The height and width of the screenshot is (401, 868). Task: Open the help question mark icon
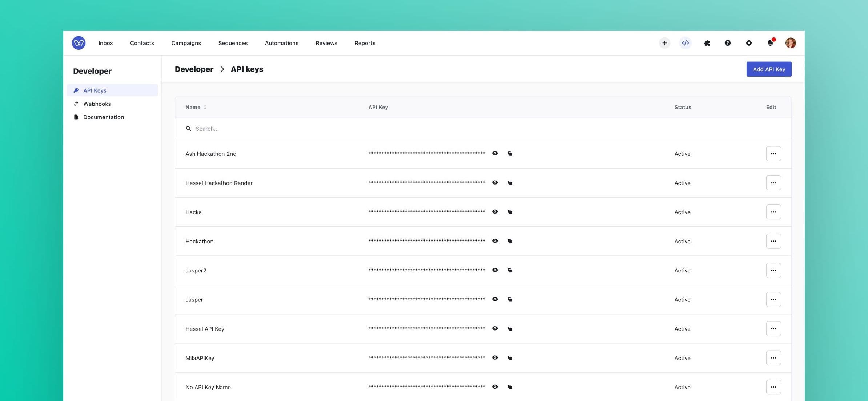tap(727, 43)
